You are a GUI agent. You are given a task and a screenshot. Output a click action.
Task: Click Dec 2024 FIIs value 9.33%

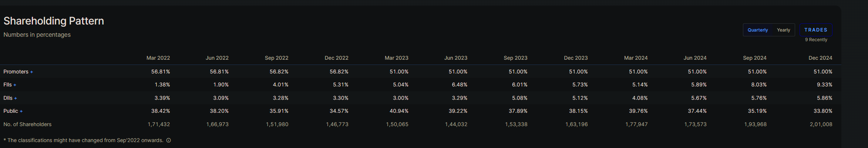824,85
